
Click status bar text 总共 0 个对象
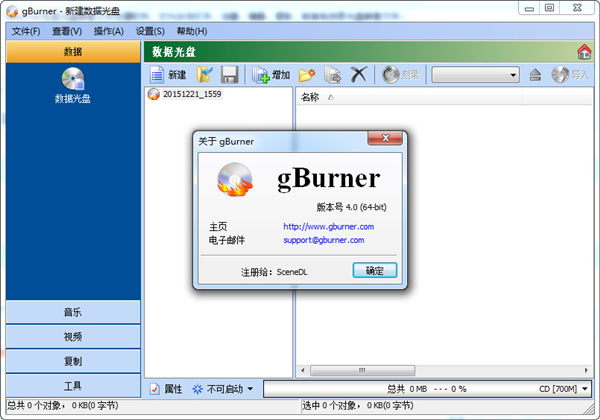(37, 405)
